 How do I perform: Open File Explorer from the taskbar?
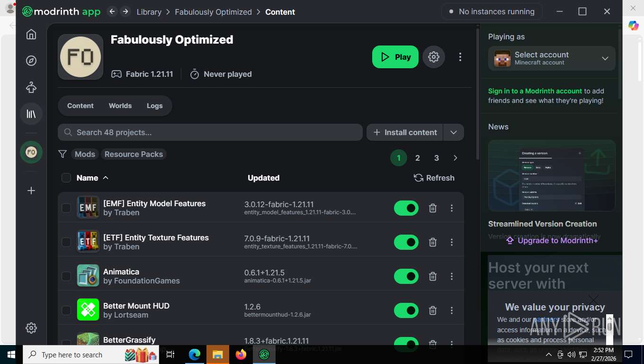point(218,355)
